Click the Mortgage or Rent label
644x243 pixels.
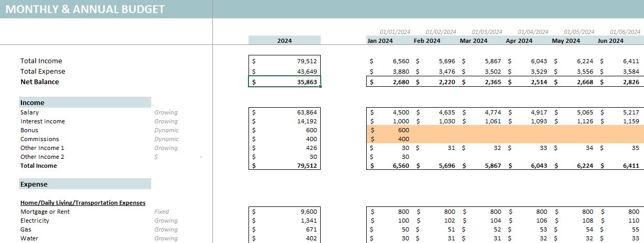click(x=45, y=212)
